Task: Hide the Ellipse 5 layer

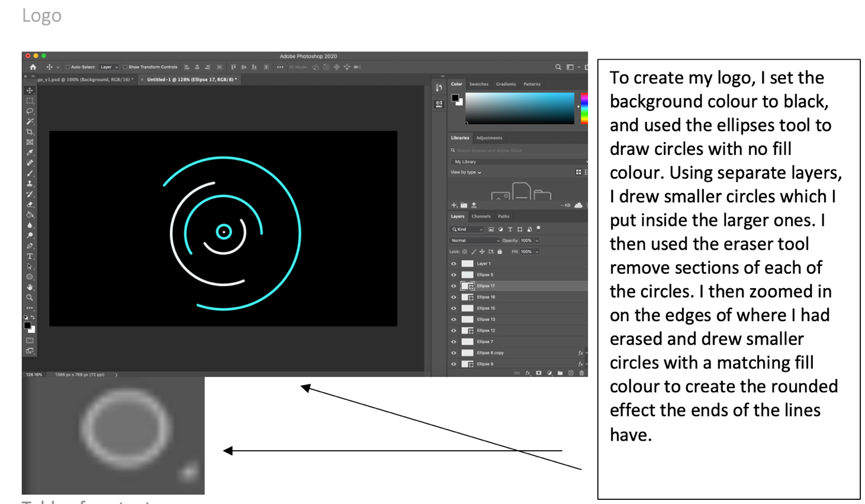Action: tap(454, 275)
